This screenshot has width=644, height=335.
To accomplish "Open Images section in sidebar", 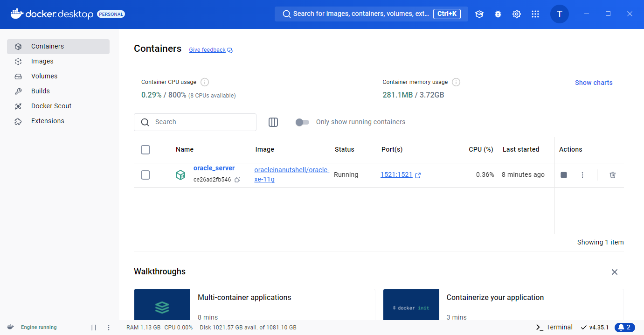I will [x=58, y=62].
